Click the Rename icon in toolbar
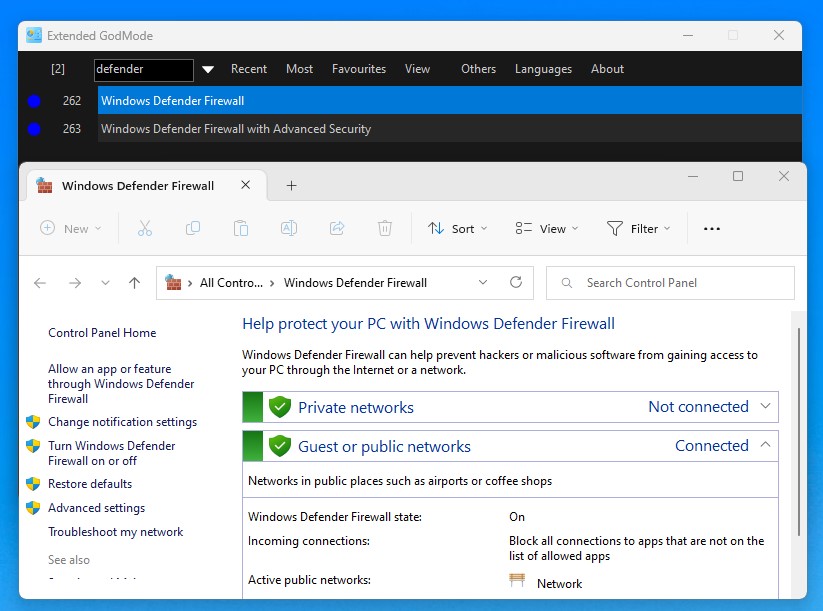The height and width of the screenshot is (611, 823). point(289,229)
